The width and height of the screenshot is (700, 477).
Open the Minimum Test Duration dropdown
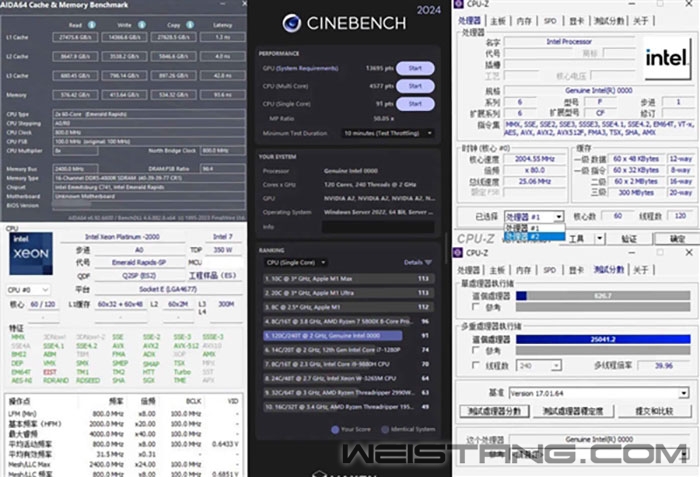point(387,133)
